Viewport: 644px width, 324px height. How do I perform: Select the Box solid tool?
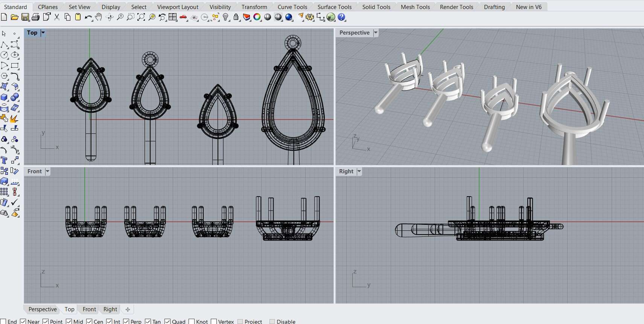coord(4,97)
